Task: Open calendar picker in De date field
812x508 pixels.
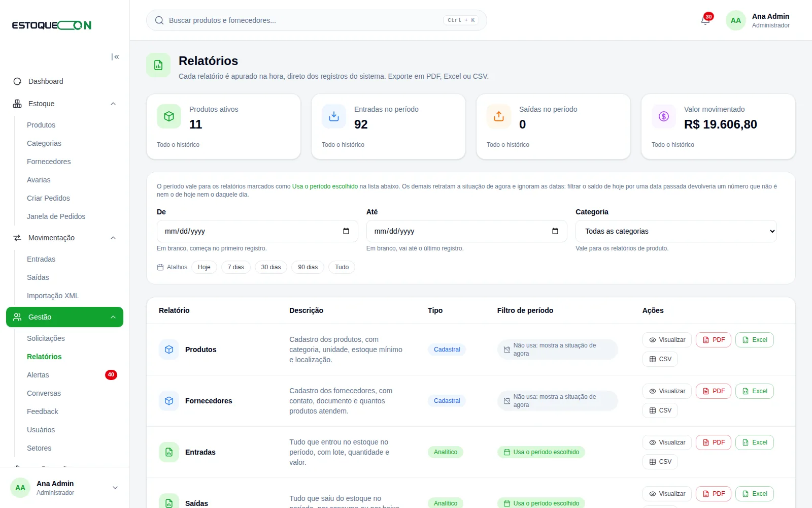Action: click(x=346, y=231)
